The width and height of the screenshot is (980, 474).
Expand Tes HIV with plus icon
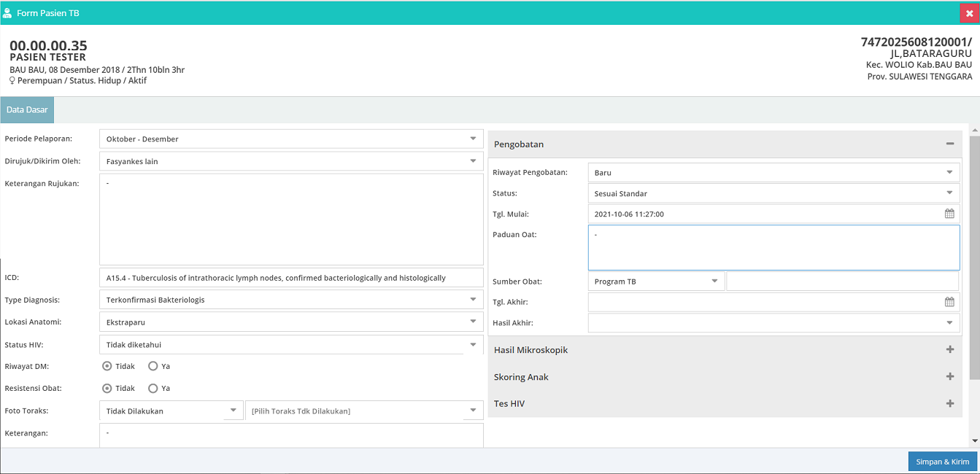(949, 403)
